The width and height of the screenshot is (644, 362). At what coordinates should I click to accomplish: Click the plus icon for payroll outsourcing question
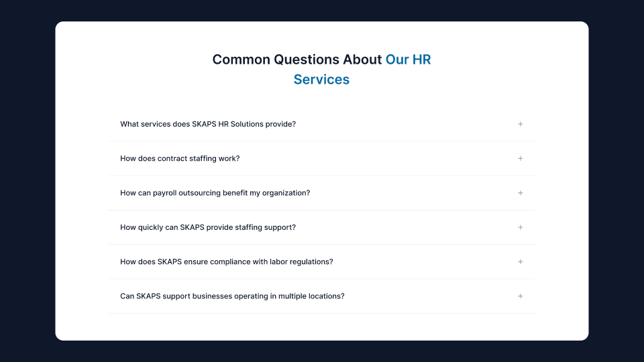(520, 193)
